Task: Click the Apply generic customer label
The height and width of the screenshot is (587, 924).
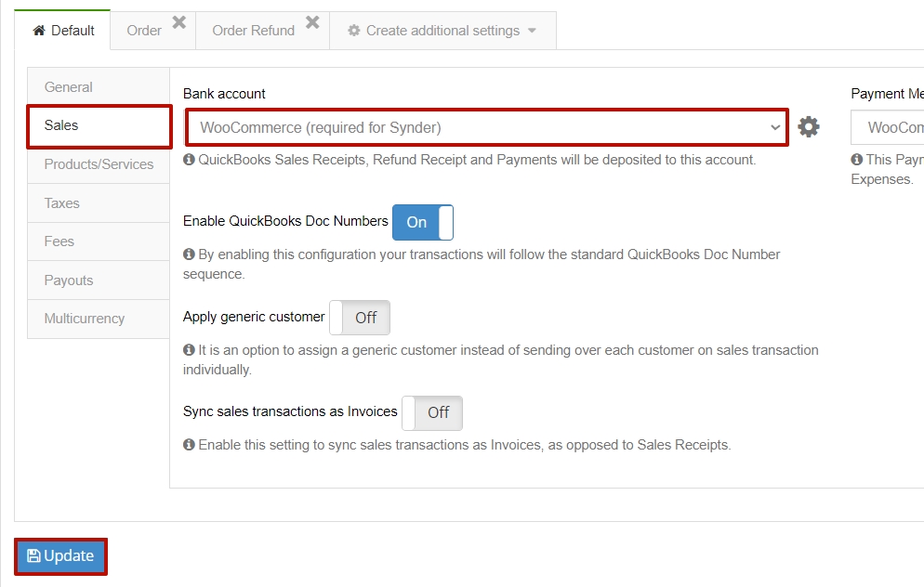Action: click(x=254, y=317)
